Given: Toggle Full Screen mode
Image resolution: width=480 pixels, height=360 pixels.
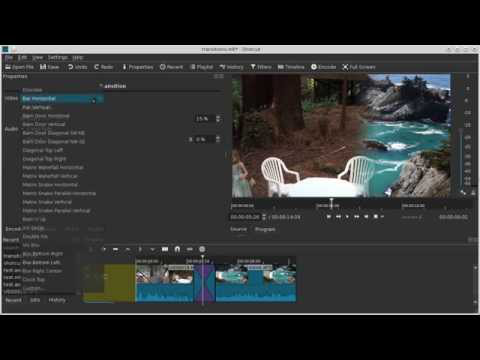Looking at the screenshot, I should [x=359, y=67].
